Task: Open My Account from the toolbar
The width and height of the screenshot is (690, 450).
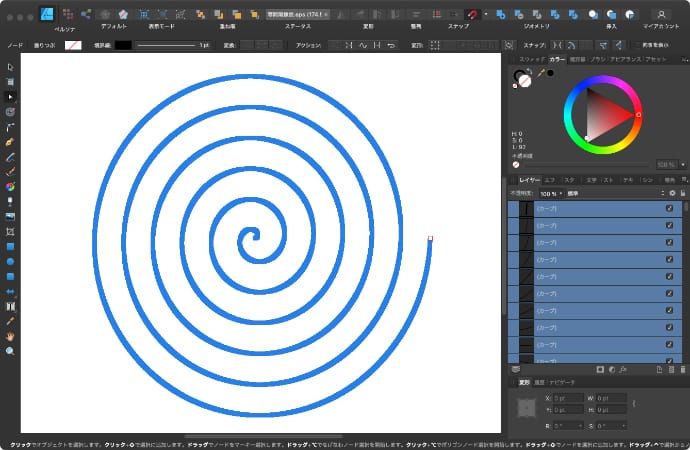Action: point(662,15)
